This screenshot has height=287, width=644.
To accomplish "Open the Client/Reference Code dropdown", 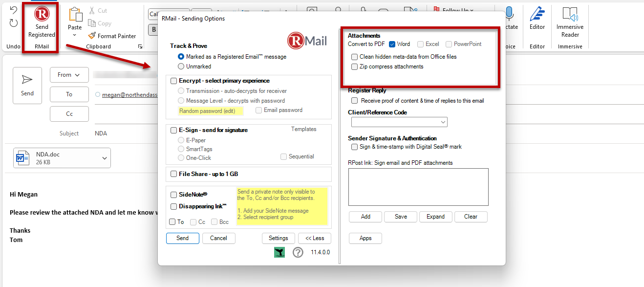I will click(399, 122).
